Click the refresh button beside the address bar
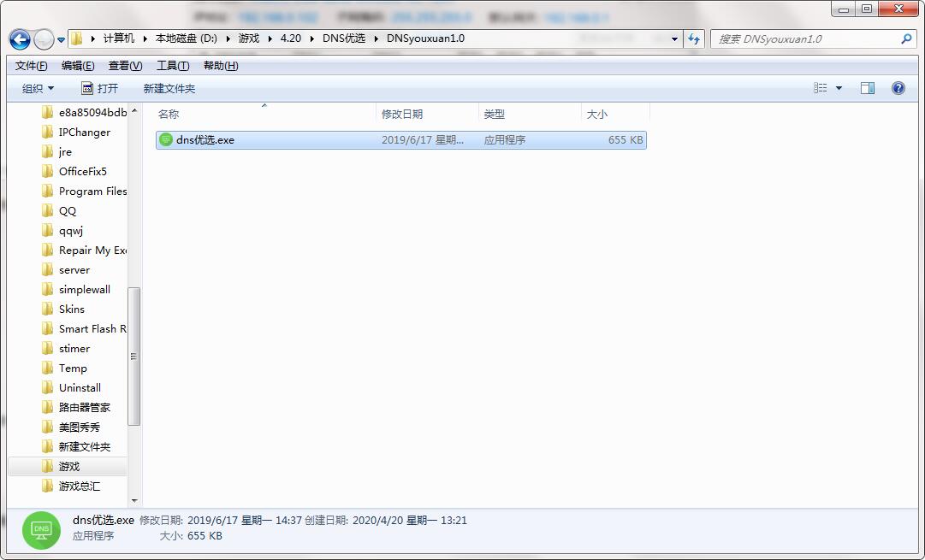The height and width of the screenshot is (560, 925). click(694, 39)
